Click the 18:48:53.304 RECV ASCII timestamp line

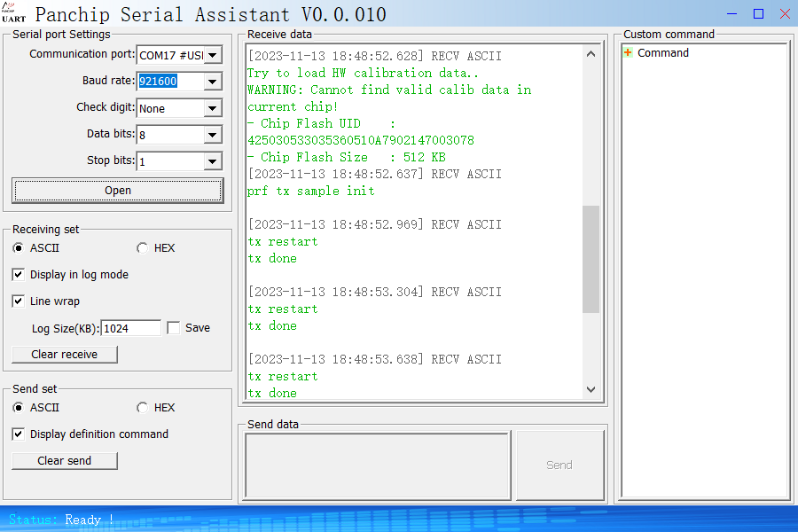pyautogui.click(x=374, y=292)
